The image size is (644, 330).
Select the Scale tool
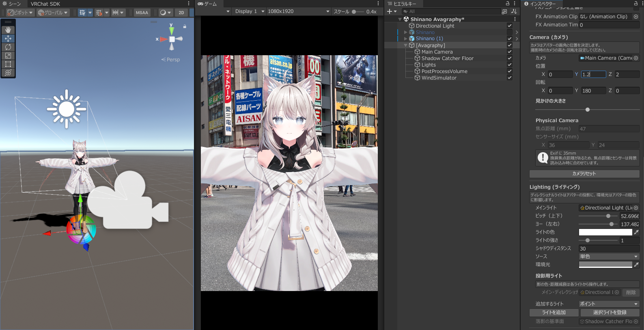click(x=8, y=56)
